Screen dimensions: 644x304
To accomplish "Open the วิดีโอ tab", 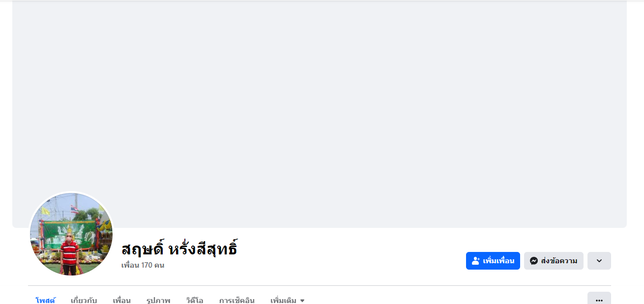I will [x=195, y=300].
